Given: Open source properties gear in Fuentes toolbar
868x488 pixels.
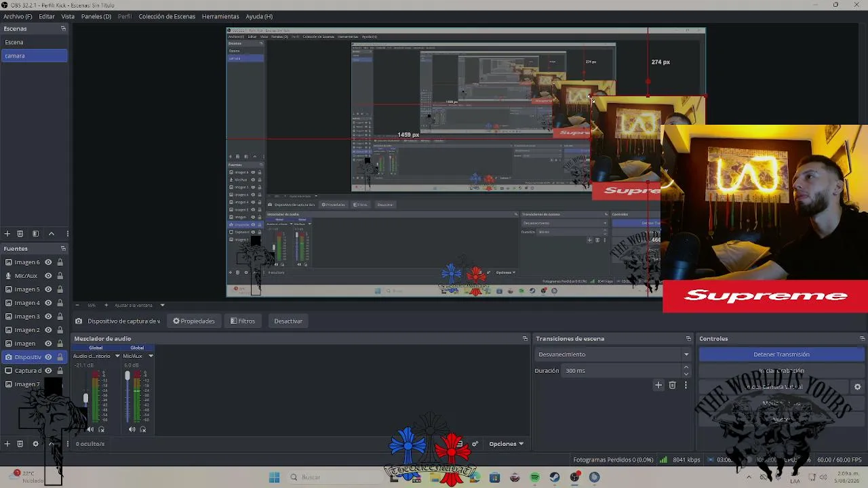Looking at the screenshot, I should (x=36, y=444).
